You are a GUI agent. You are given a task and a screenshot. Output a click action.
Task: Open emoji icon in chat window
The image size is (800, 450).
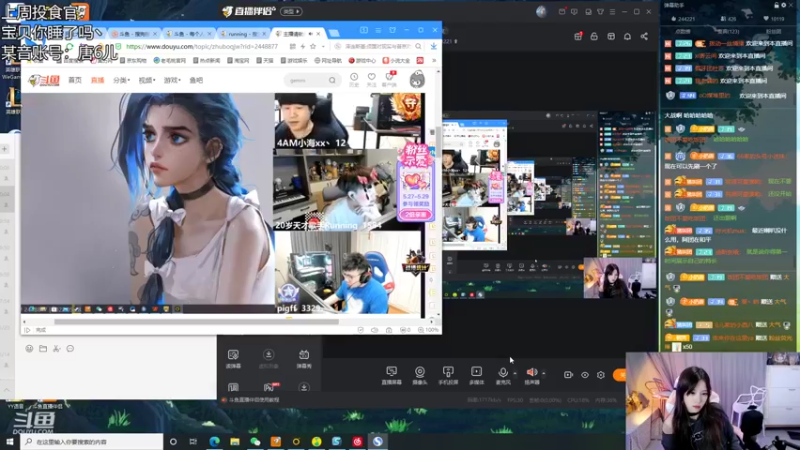(x=29, y=348)
